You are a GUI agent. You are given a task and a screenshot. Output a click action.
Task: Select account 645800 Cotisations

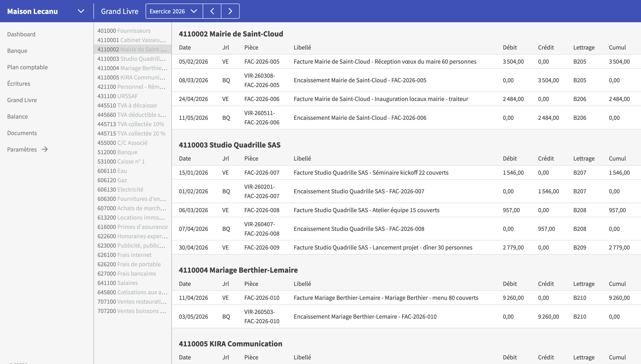click(133, 292)
